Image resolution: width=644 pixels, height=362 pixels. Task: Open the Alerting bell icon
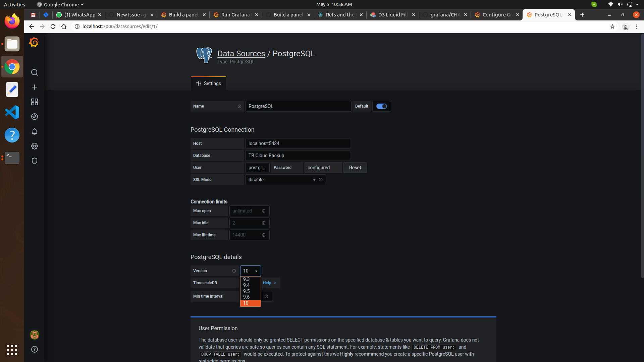(34, 131)
